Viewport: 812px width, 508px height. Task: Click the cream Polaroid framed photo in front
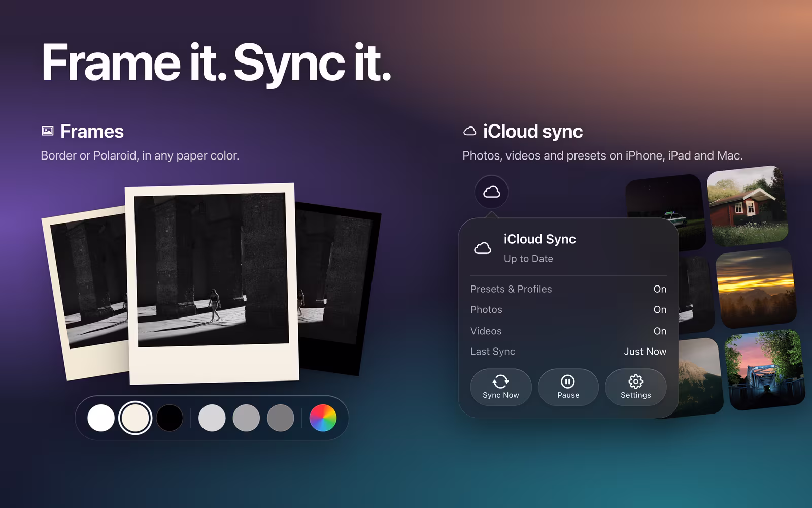coord(213,284)
